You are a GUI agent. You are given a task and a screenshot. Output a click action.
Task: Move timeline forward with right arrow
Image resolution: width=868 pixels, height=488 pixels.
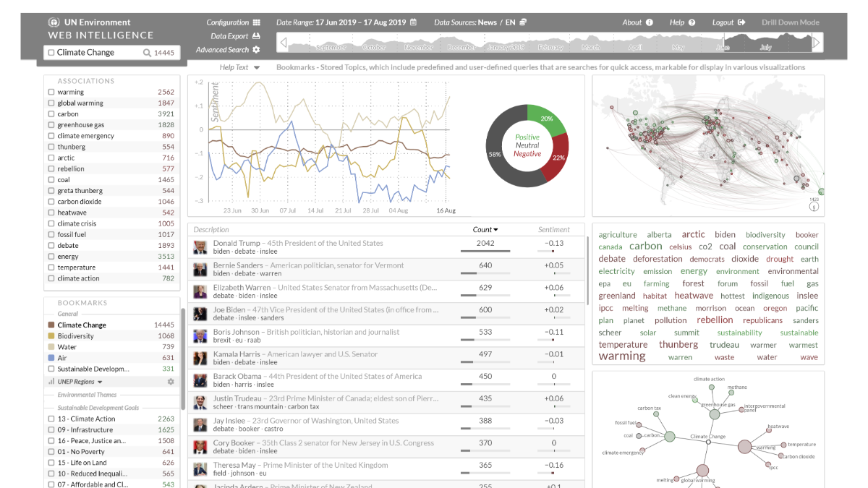pos(817,43)
